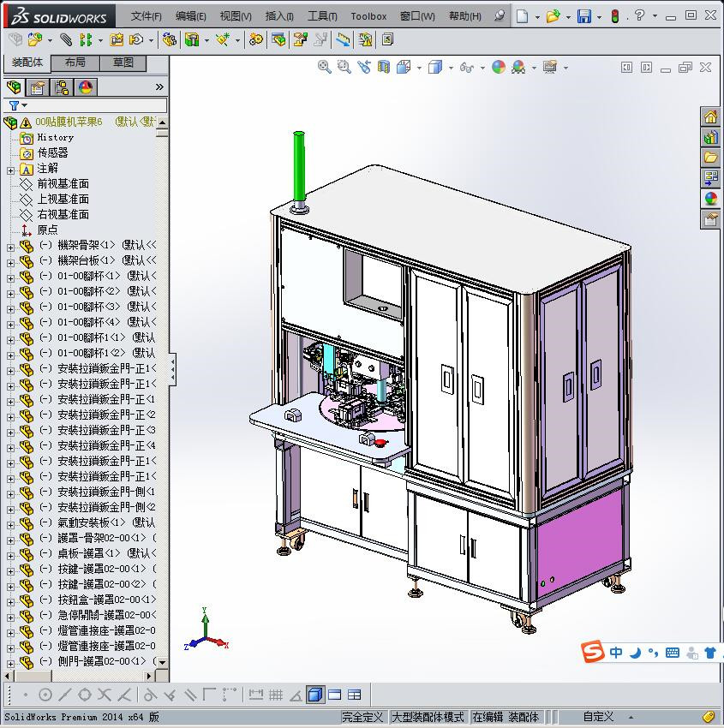
Task: Open the Design Library task pane icon
Action: point(710,137)
